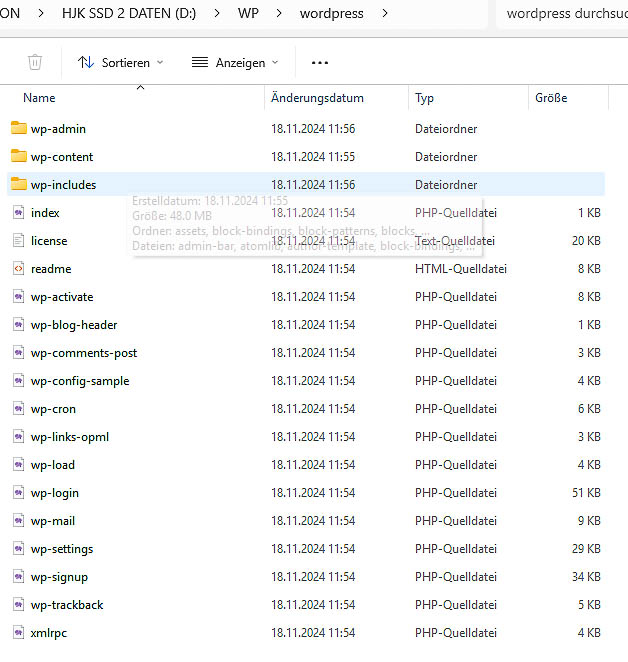Select the wp-login file name

click(55, 493)
